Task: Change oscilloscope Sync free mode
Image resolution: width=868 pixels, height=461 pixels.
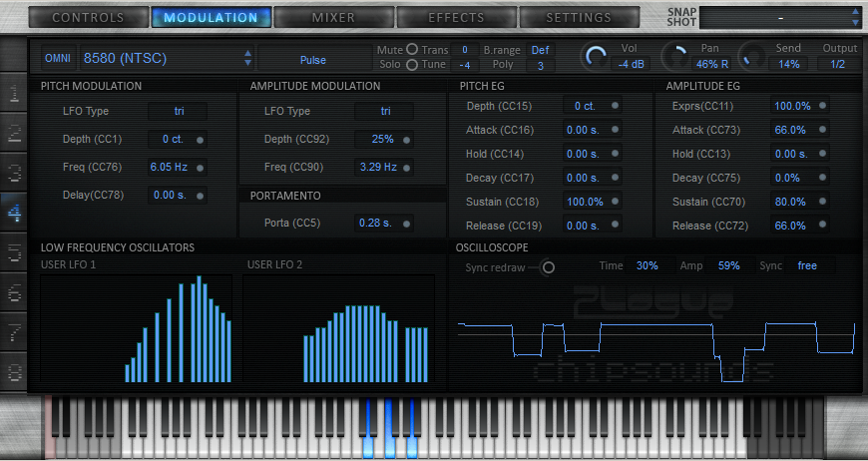Action: 807,265
